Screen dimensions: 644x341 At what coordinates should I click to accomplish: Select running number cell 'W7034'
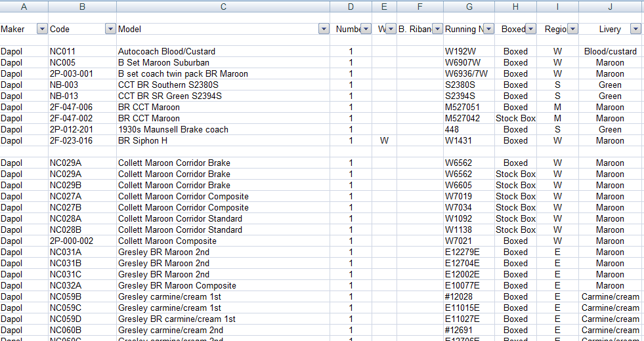pyautogui.click(x=469, y=207)
